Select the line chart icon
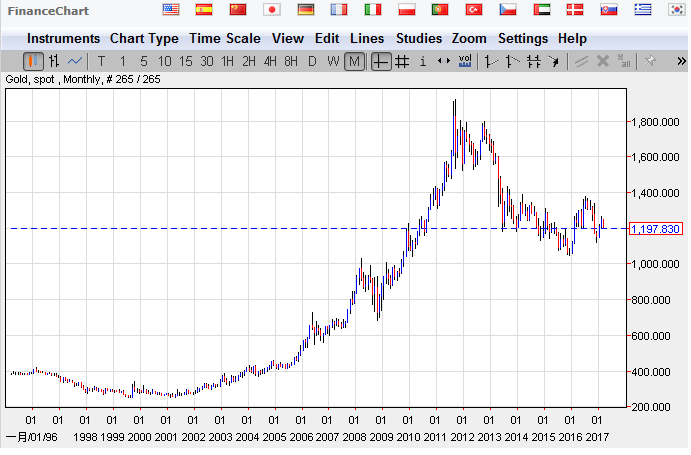 click(x=75, y=61)
